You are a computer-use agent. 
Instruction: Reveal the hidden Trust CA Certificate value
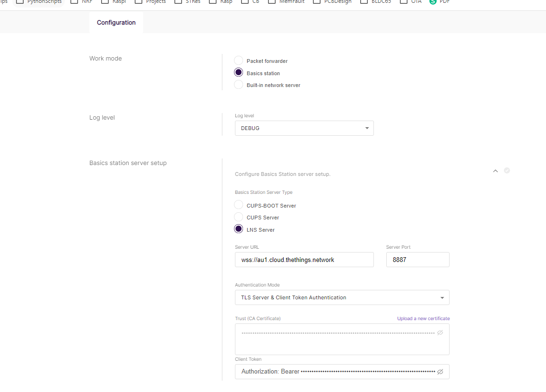(x=440, y=333)
